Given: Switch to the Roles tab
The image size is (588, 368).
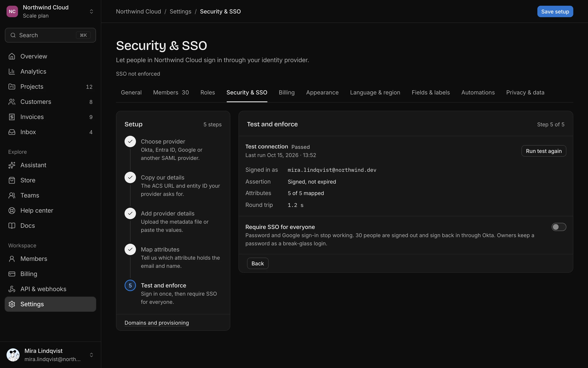Looking at the screenshot, I should coord(207,92).
